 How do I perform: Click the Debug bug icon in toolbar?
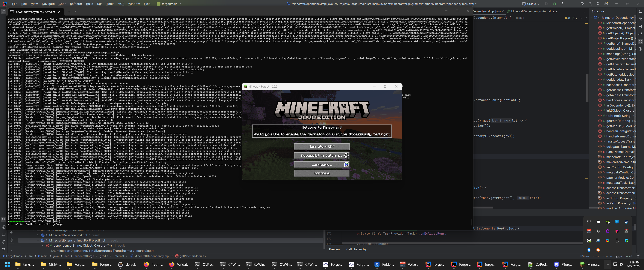555,4
